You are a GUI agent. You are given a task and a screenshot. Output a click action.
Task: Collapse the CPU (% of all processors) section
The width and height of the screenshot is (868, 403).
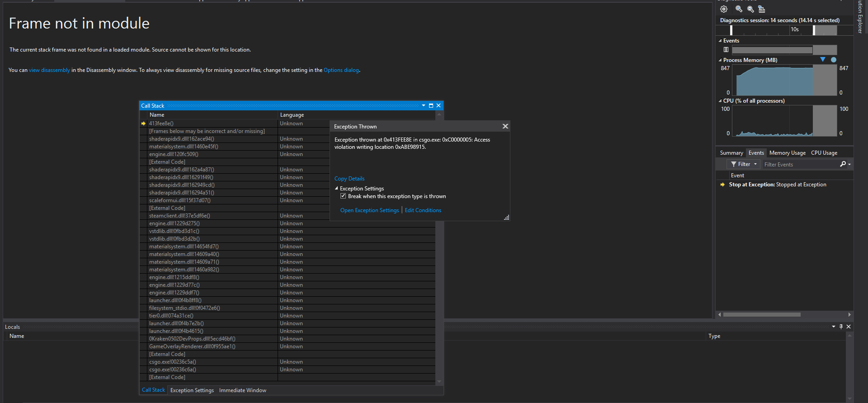pyautogui.click(x=720, y=101)
